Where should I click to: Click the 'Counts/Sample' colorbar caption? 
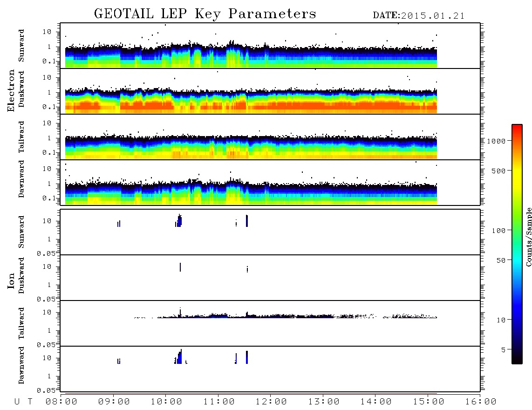pyautogui.click(x=529, y=237)
